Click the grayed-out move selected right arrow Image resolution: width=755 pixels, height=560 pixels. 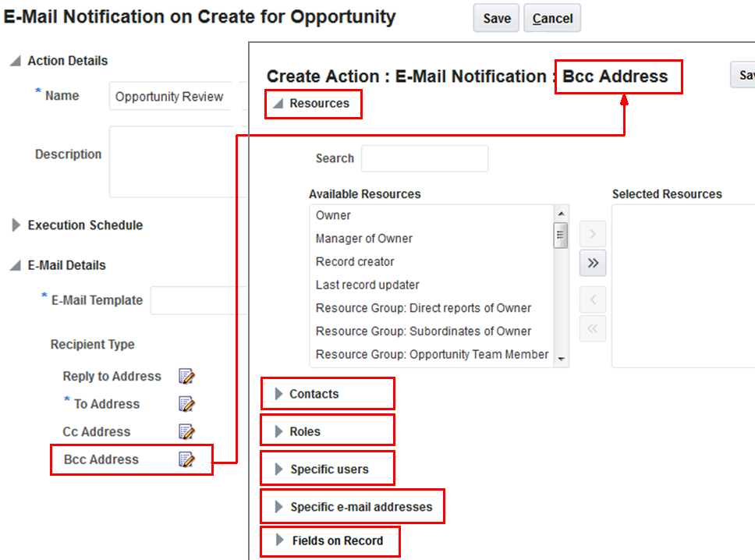pyautogui.click(x=593, y=234)
